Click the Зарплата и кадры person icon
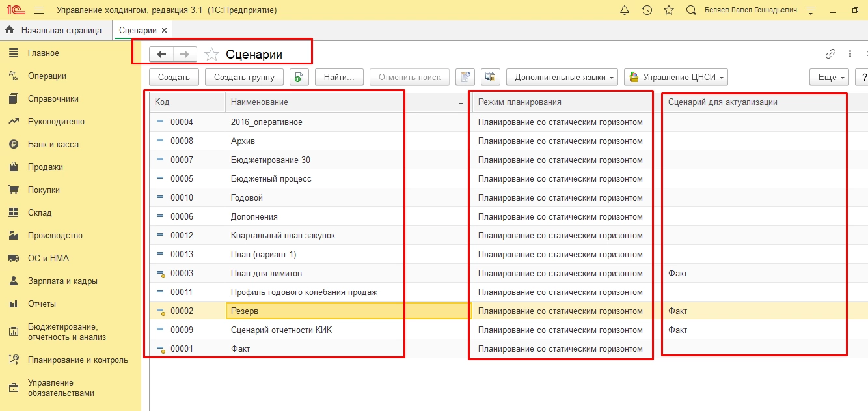 pyautogui.click(x=13, y=281)
